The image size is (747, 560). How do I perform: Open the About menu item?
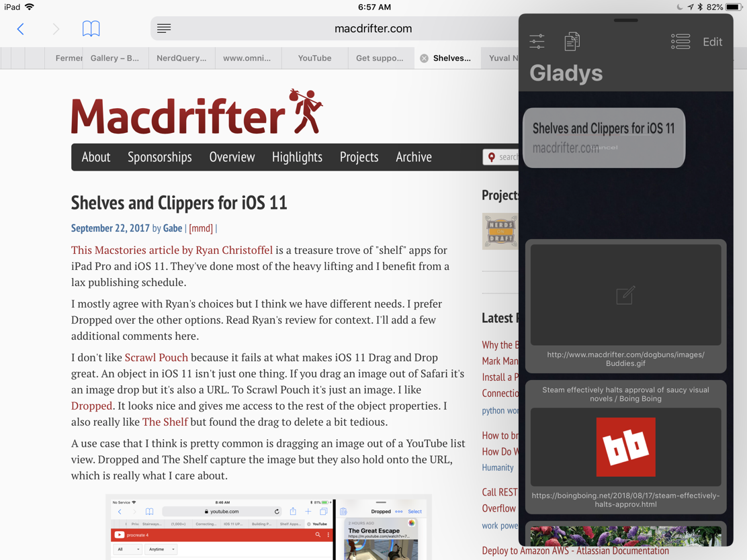[96, 157]
